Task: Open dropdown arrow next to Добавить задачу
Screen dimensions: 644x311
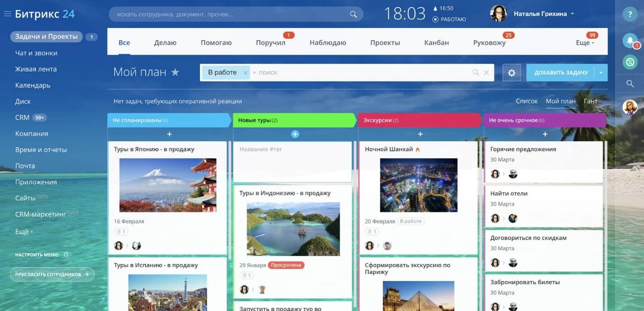Action: [x=601, y=73]
